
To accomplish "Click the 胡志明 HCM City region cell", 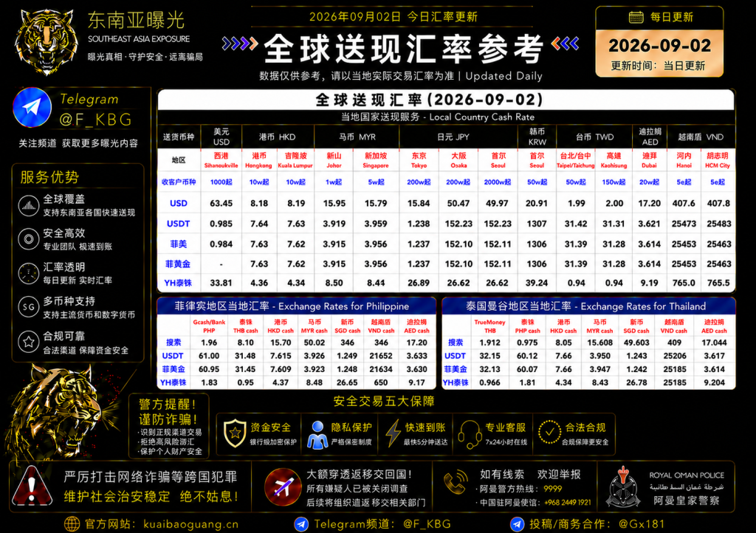I will (x=718, y=160).
